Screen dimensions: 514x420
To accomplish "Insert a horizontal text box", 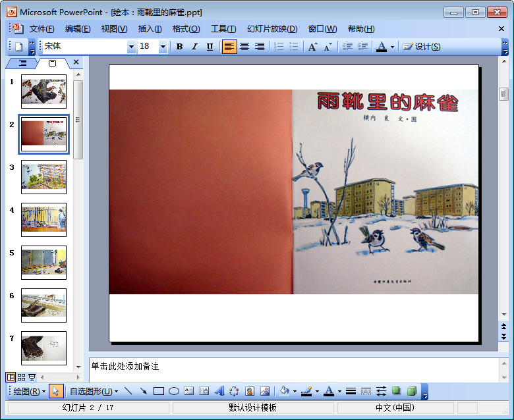I will pyautogui.click(x=189, y=391).
